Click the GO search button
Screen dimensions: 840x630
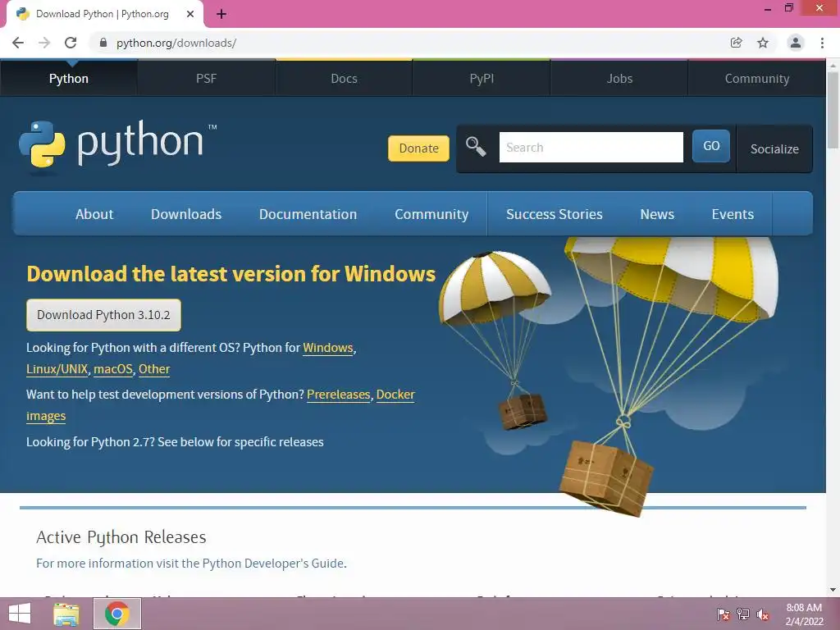(711, 146)
